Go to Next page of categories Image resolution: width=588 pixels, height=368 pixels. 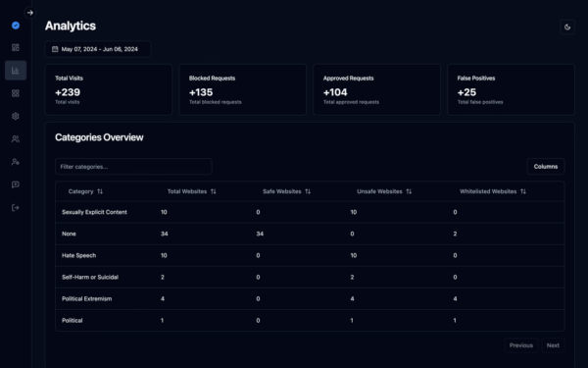coord(553,345)
